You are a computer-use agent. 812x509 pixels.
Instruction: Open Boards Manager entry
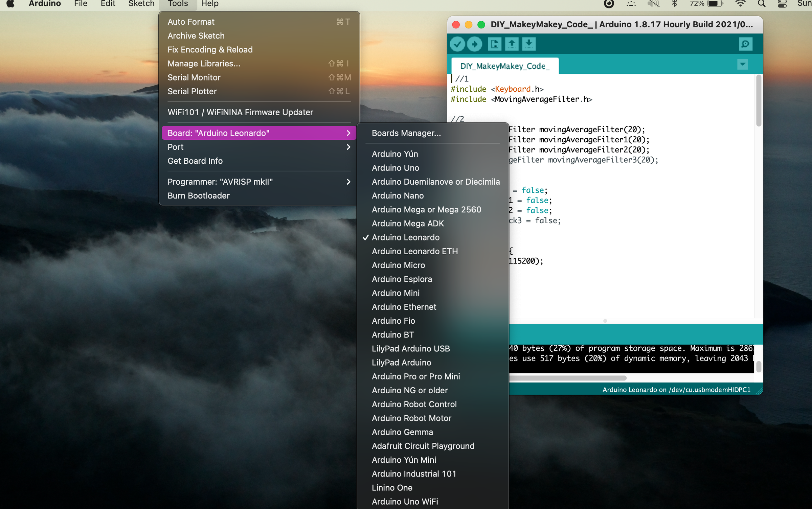(x=406, y=133)
